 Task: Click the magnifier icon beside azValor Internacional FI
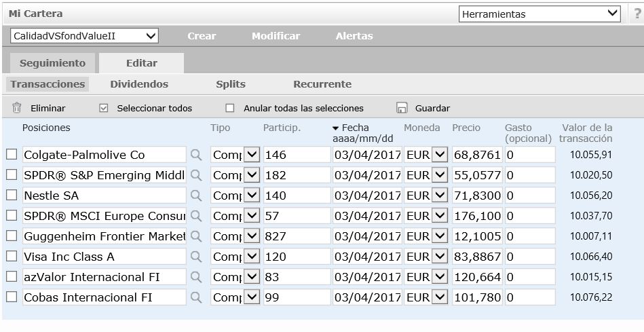click(x=196, y=277)
